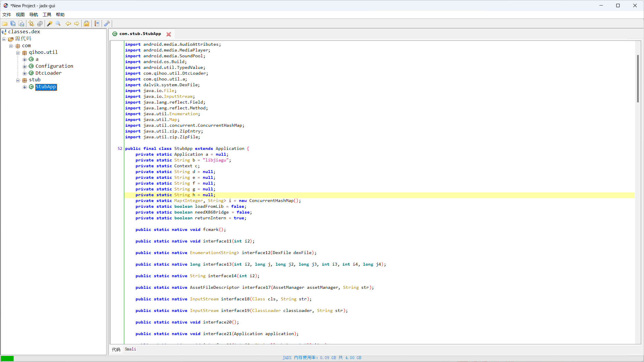Click the open file folder icon
The height and width of the screenshot is (362, 644).
click(5, 24)
